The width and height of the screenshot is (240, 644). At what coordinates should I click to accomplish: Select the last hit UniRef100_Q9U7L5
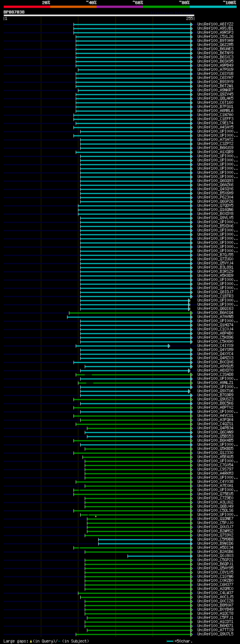point(215,634)
